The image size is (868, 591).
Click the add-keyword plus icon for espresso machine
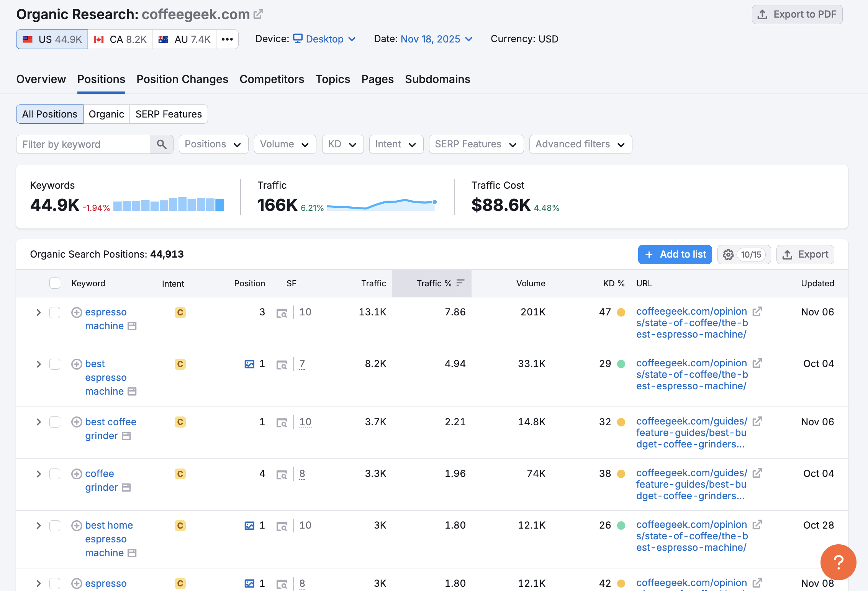coord(77,312)
